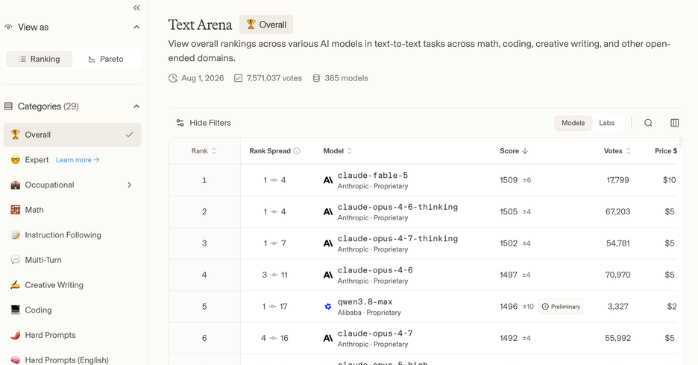Click Hide Filters button

(x=204, y=123)
